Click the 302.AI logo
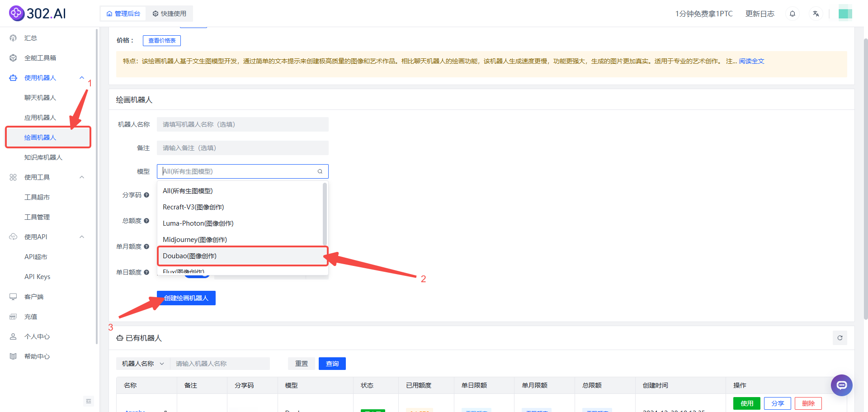Image resolution: width=868 pixels, height=412 pixels. 38,14
